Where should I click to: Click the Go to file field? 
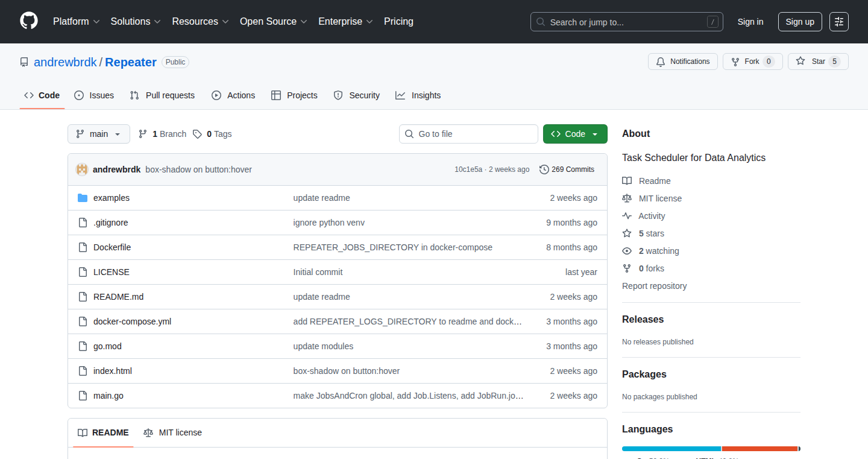(x=468, y=134)
